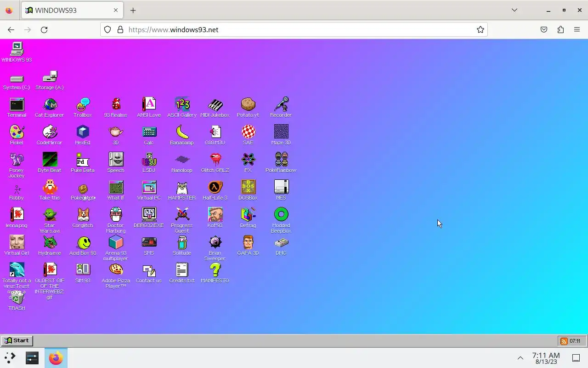588x368 pixels.
Task: Bookmark this page with the star
Action: [481, 29]
